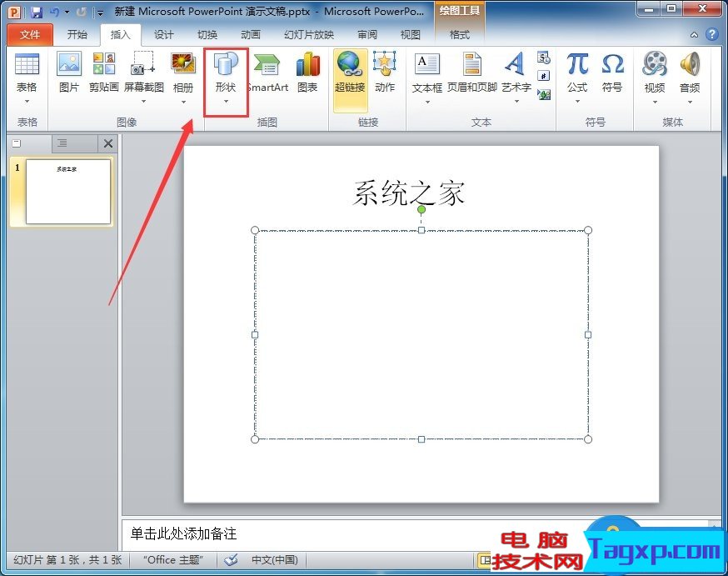Switch to the 幻灯片放映 slide show tab

point(309,34)
